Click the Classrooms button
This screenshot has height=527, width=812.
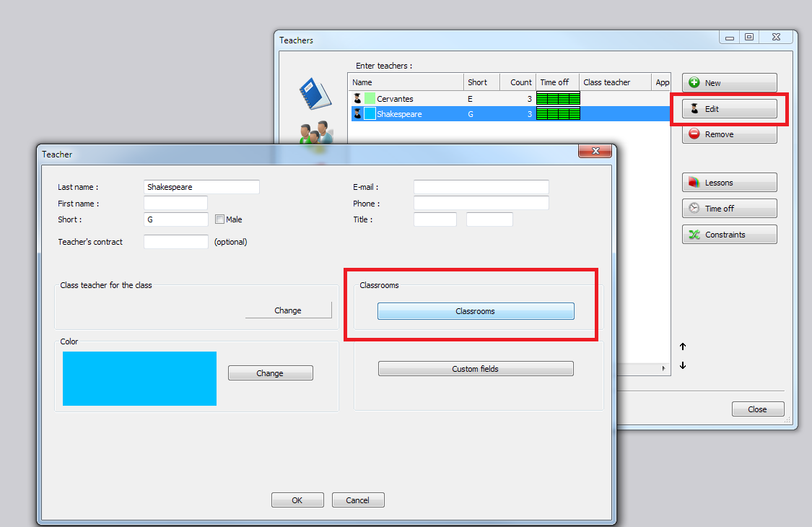pos(476,311)
